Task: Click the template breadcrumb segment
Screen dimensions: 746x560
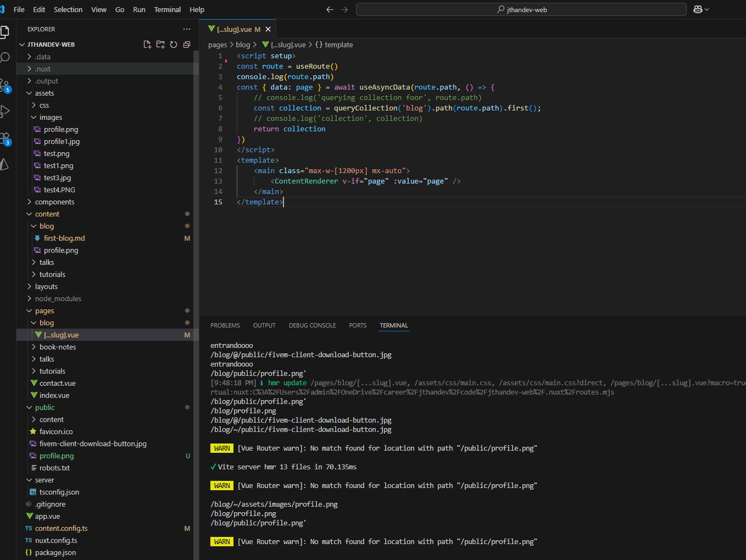Action: point(334,45)
